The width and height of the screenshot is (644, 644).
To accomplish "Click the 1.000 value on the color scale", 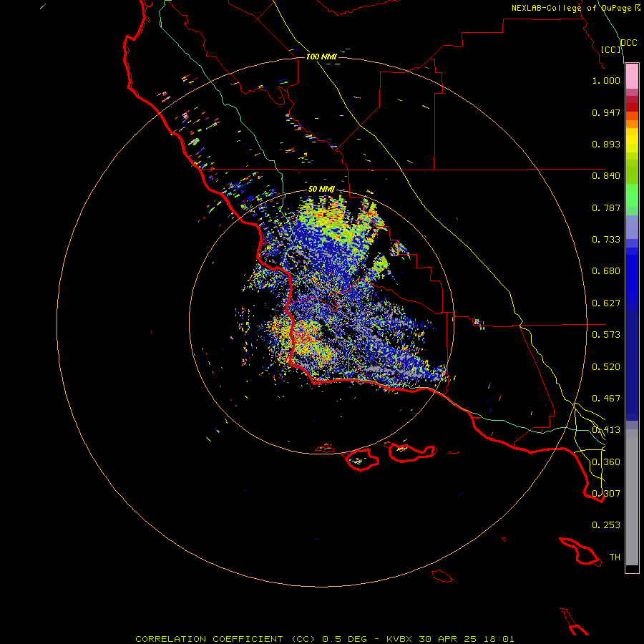I will [606, 80].
